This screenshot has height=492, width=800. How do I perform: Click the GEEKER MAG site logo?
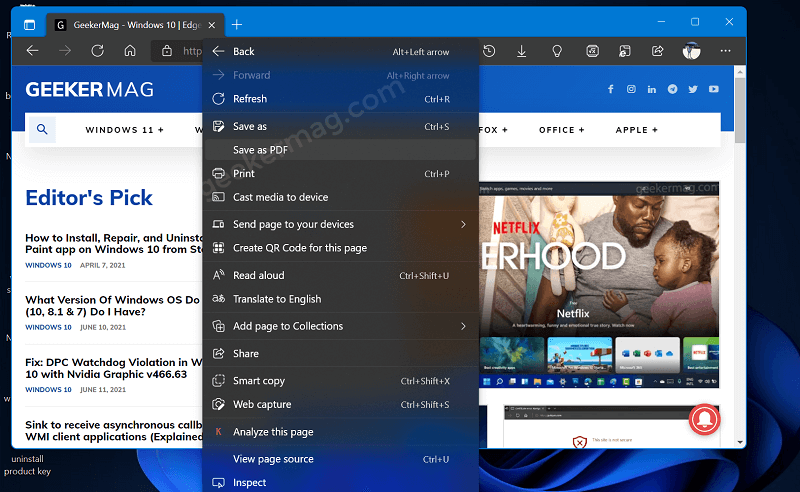[x=89, y=90]
